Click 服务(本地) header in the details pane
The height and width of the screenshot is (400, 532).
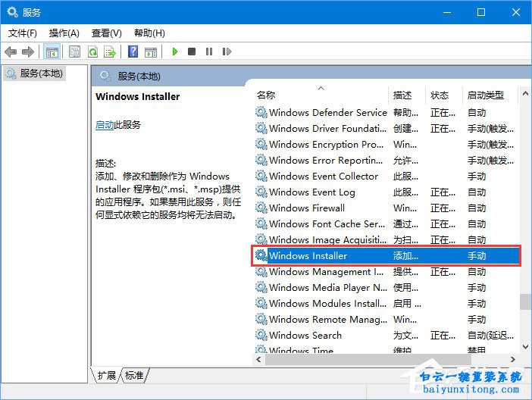[x=139, y=77]
